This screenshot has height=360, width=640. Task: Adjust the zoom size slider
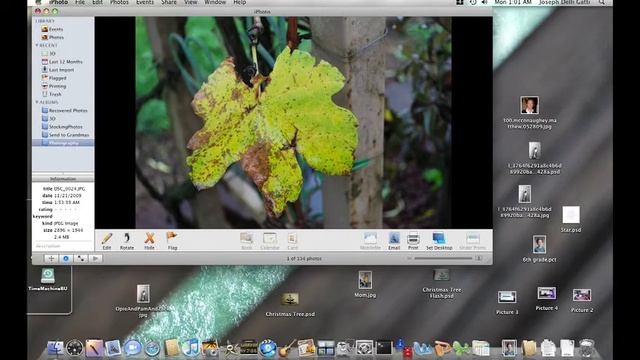(x=443, y=258)
